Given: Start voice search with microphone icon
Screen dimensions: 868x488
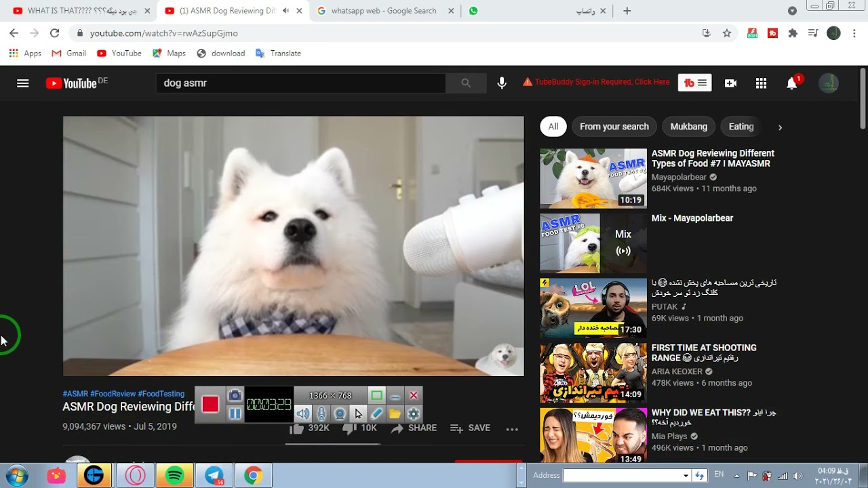Looking at the screenshot, I should 502,83.
